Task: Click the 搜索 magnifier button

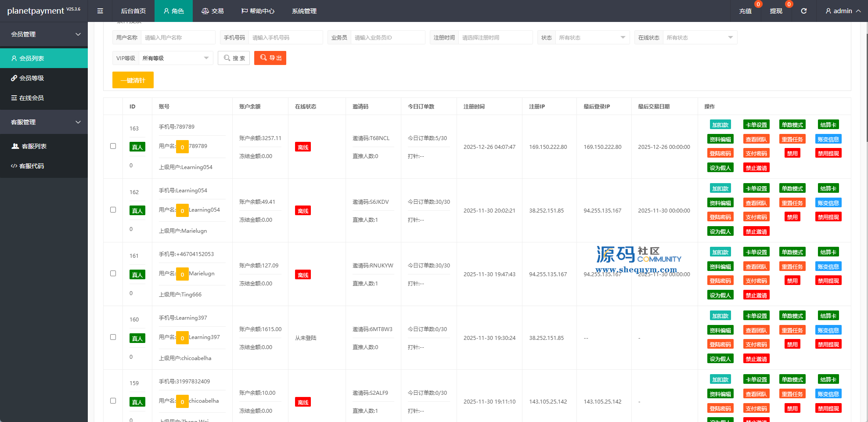Action: 234,58
